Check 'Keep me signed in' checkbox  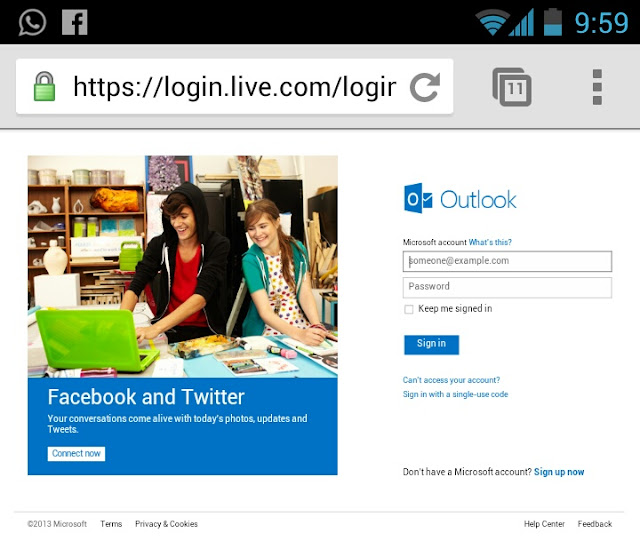[x=409, y=309]
